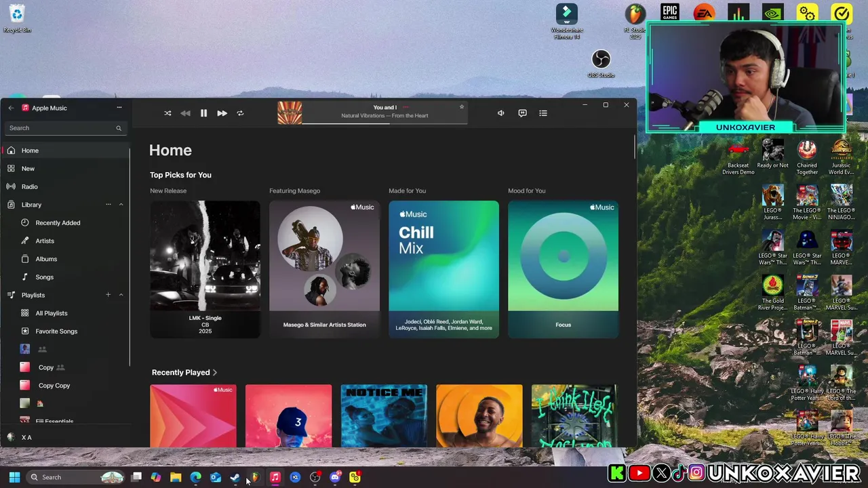Expand Recently Played section
The width and height of the screenshot is (868, 488).
click(x=184, y=372)
